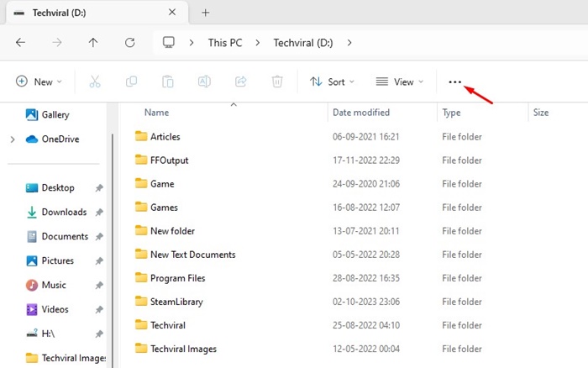Refresh the current folder
588x368 pixels.
pyautogui.click(x=129, y=42)
